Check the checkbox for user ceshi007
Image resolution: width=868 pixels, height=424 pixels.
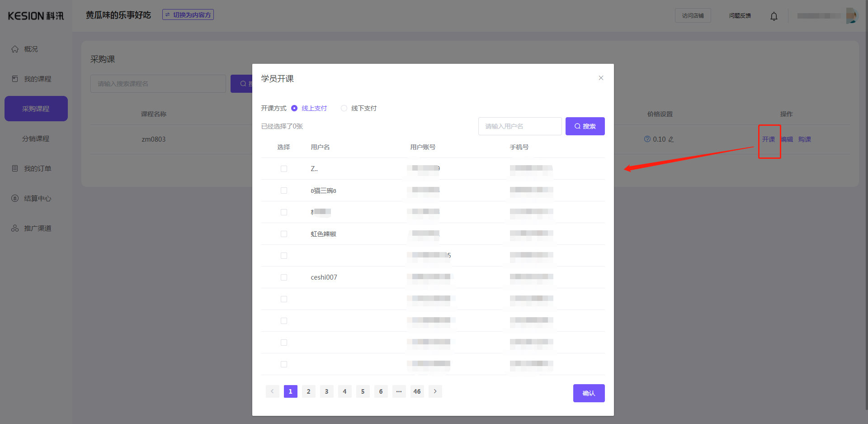[x=284, y=277]
